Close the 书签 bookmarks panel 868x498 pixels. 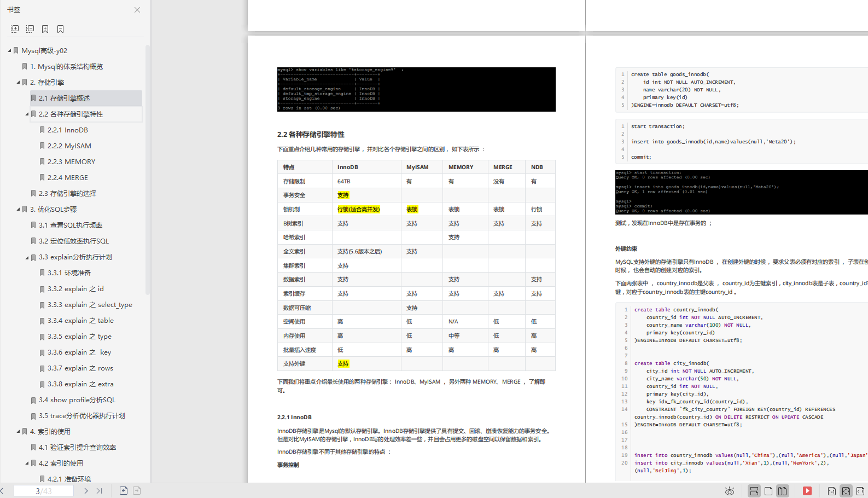[137, 10]
